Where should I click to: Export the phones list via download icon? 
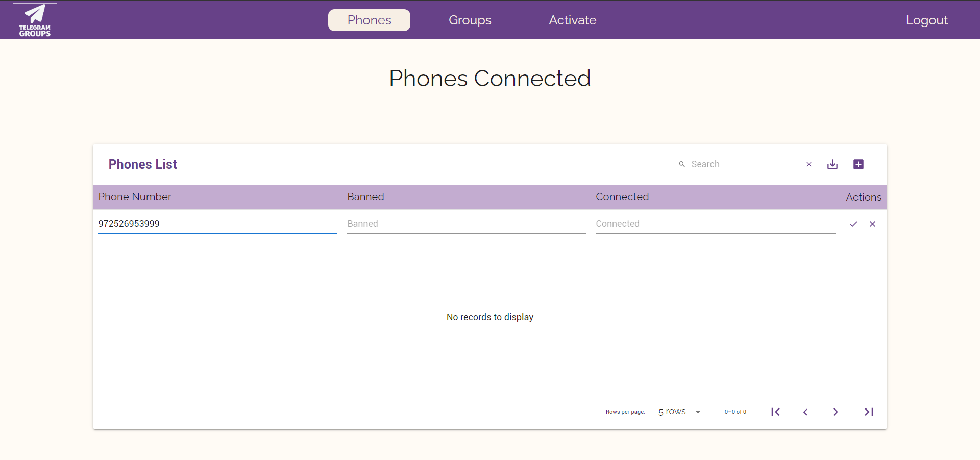832,164
